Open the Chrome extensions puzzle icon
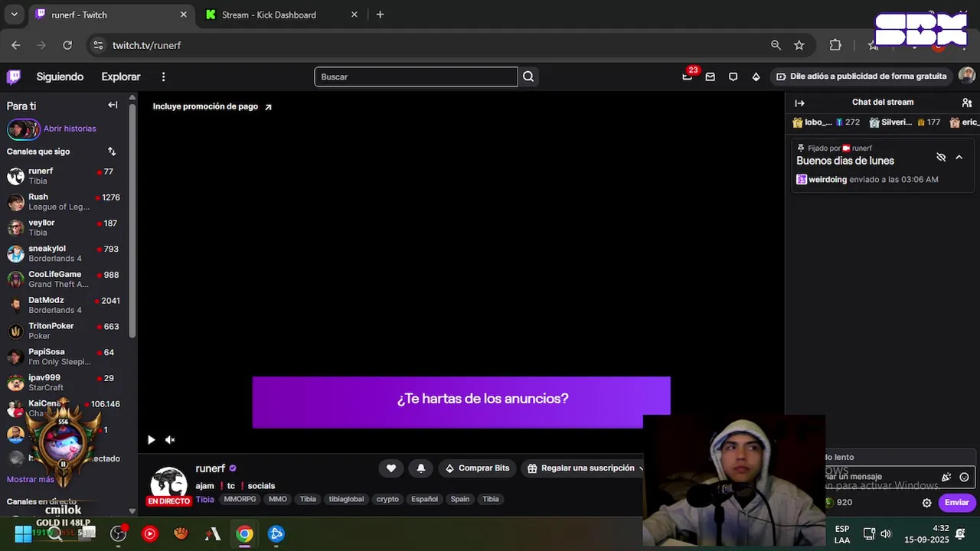 click(x=835, y=45)
